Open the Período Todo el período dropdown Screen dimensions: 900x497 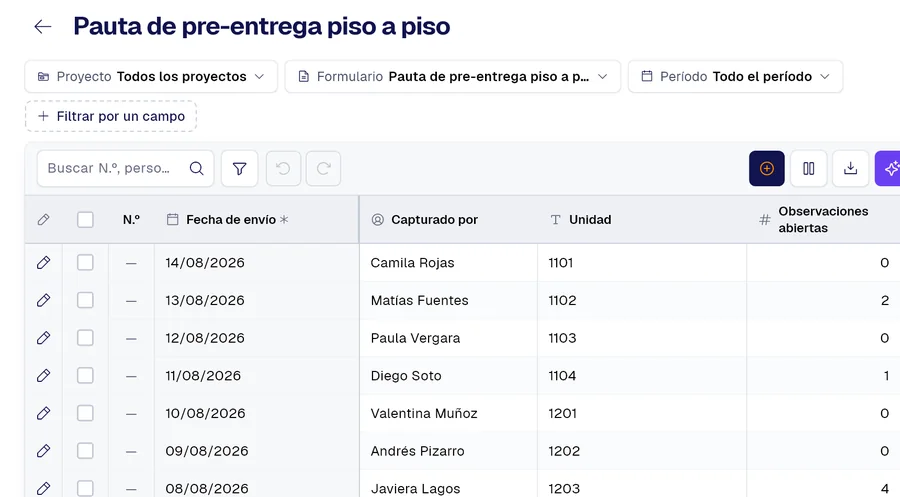click(x=735, y=76)
